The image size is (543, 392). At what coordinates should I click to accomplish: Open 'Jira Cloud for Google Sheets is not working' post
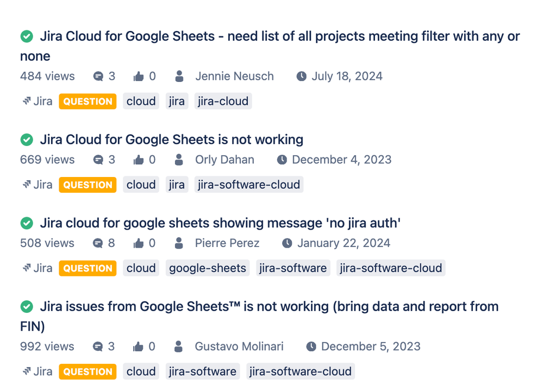coord(171,140)
